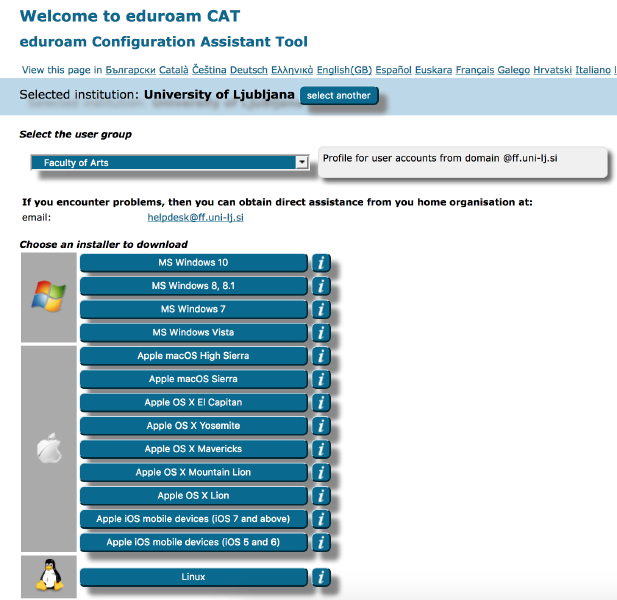Switch language to Ελληνικά
Viewport: 617px width, 600px height.
[x=292, y=70]
